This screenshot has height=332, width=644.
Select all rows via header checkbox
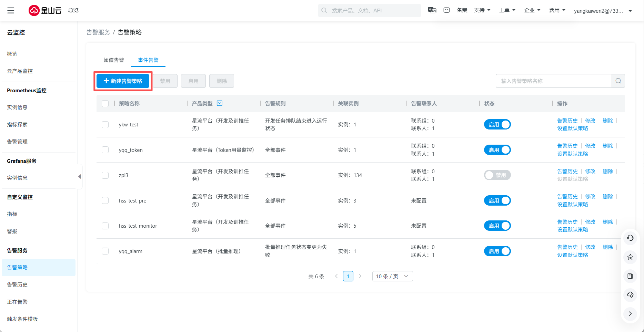[105, 103]
